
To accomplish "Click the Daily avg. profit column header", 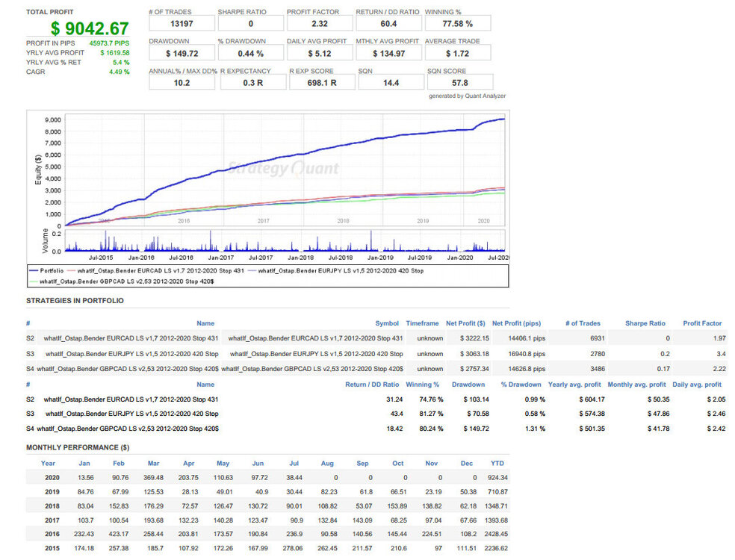I will 697,385.
